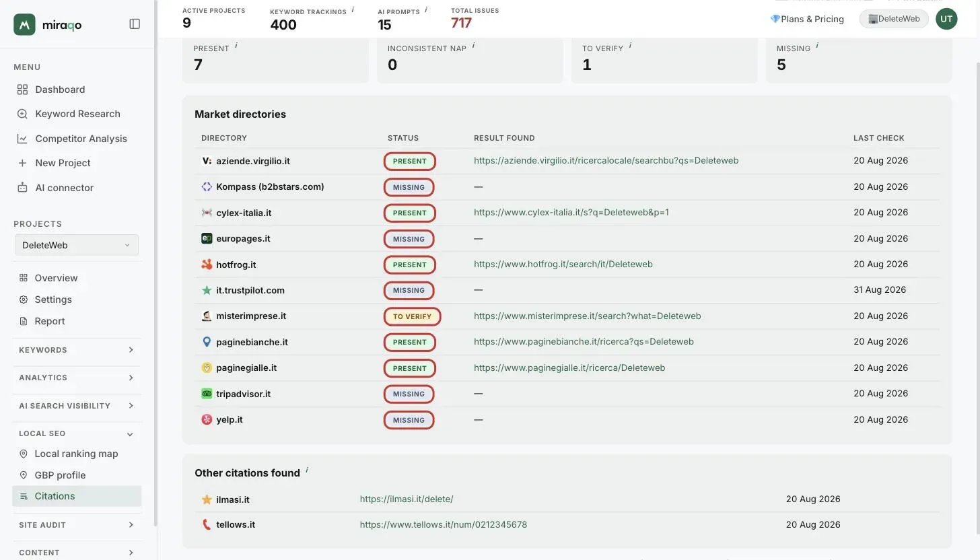Click the MISSING badge for europages.it

pyautogui.click(x=409, y=239)
